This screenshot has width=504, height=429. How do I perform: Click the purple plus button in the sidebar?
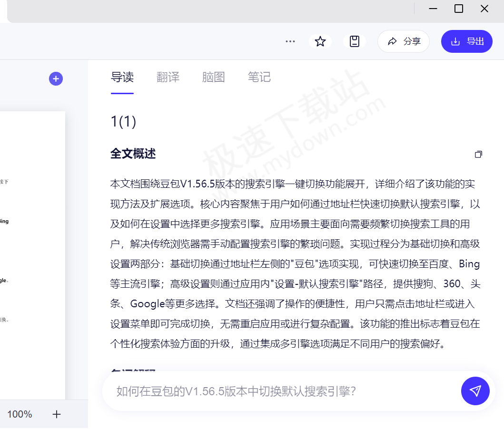tap(56, 78)
